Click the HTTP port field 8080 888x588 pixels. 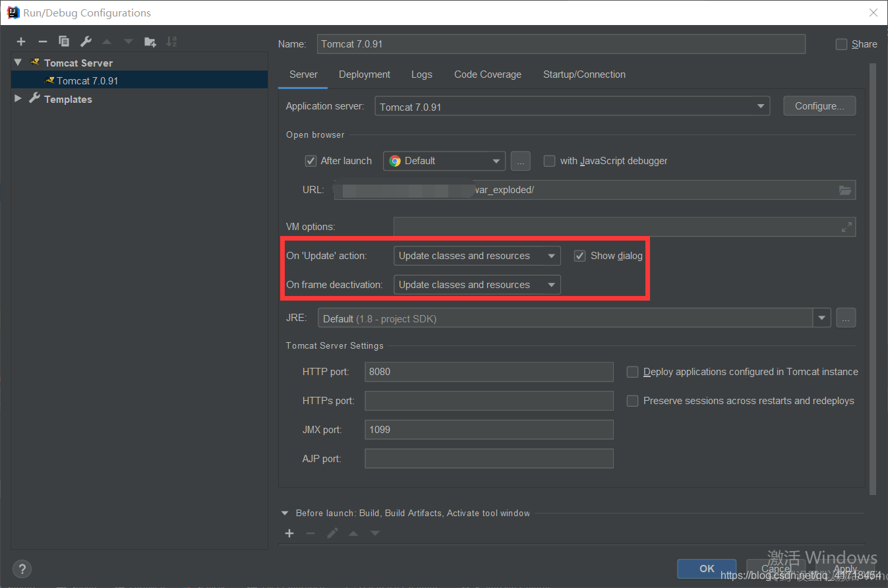(489, 372)
